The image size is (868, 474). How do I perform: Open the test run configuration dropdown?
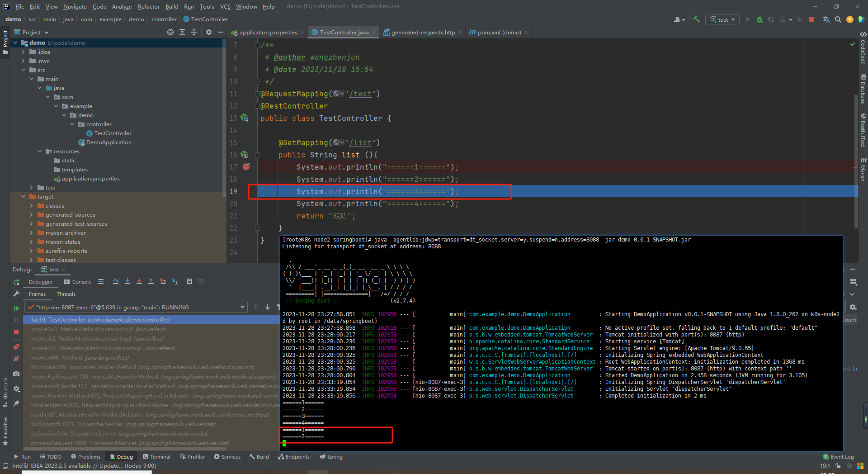click(x=722, y=19)
